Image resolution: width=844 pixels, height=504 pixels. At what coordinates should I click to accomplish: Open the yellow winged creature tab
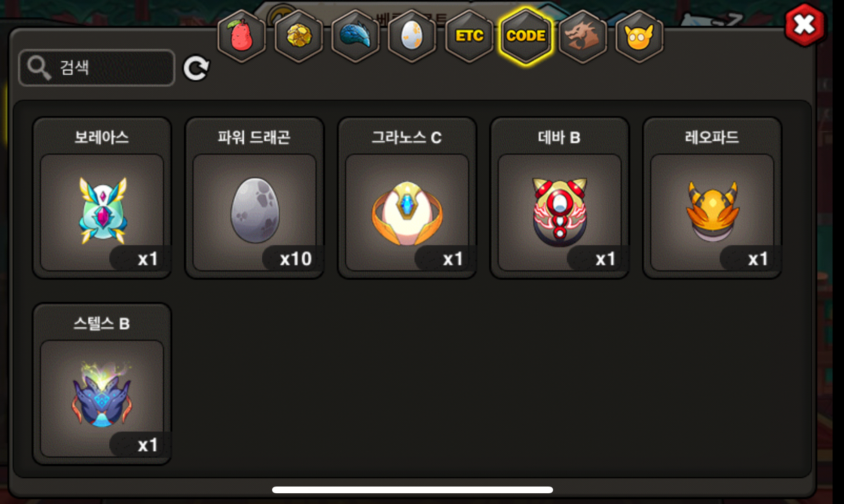coord(639,36)
